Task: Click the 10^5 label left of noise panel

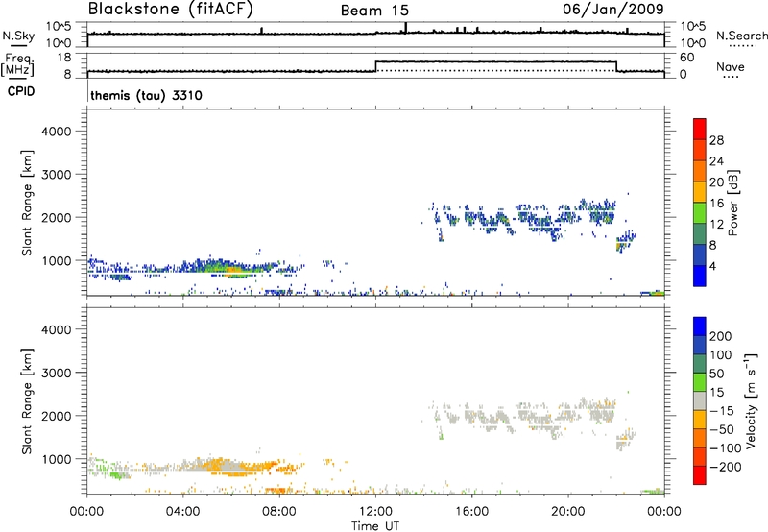Action: (x=59, y=26)
